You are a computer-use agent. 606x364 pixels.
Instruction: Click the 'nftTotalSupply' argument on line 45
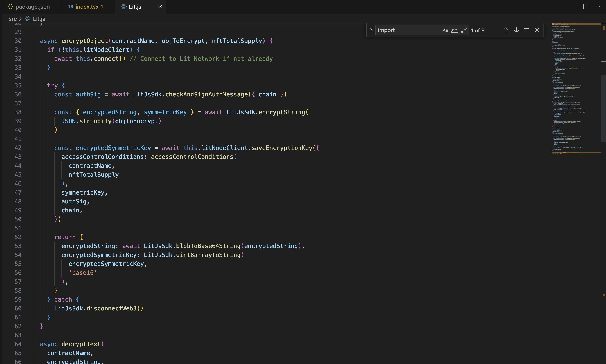click(x=94, y=174)
